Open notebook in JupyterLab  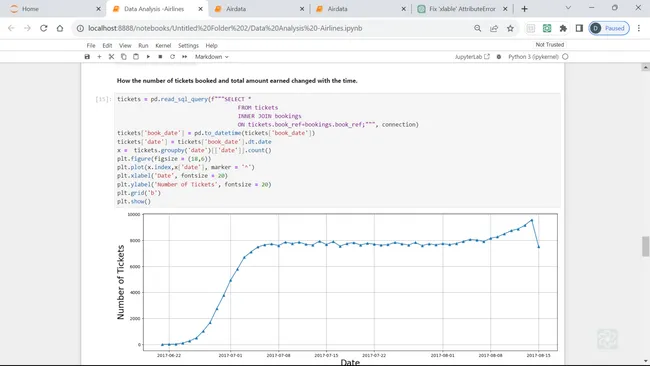click(472, 57)
